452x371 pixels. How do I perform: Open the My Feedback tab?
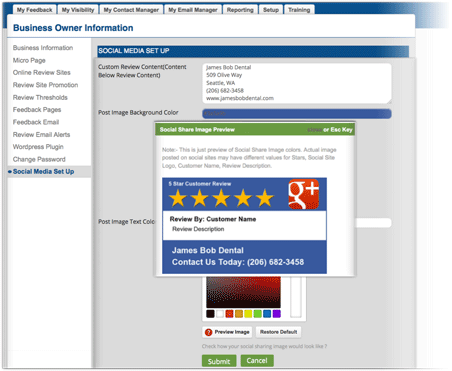[35, 10]
